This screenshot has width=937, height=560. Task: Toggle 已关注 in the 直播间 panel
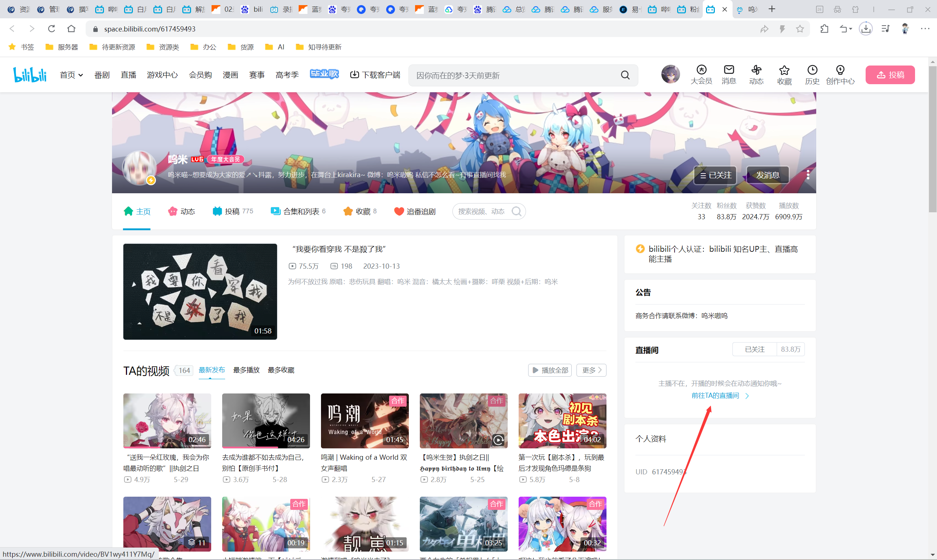click(x=754, y=349)
